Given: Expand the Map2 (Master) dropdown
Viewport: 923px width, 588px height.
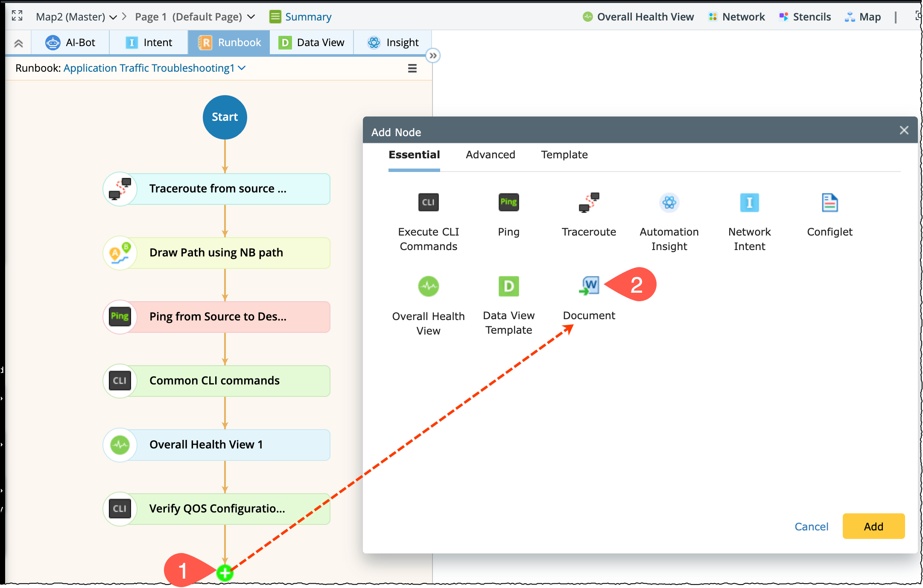Looking at the screenshot, I should [113, 17].
